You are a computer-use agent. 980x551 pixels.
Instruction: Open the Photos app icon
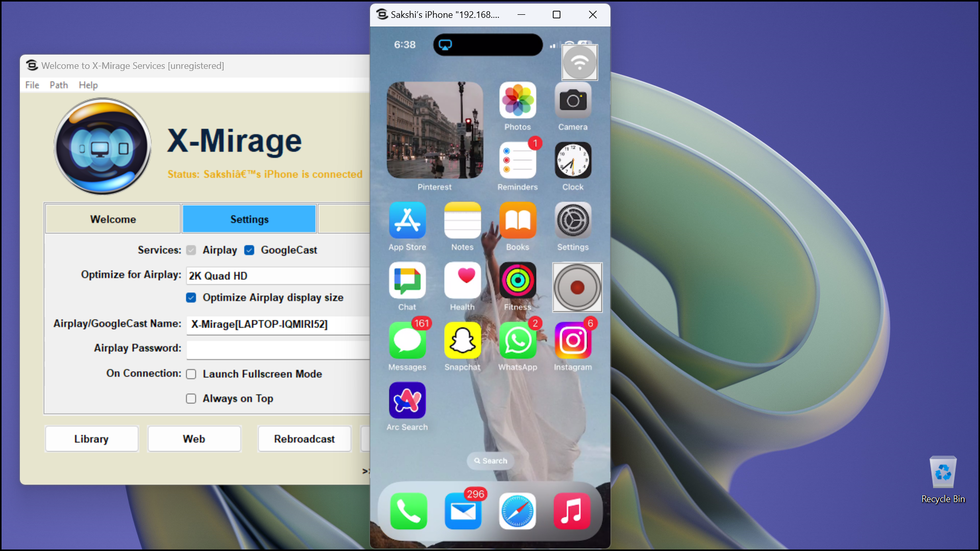(x=518, y=101)
